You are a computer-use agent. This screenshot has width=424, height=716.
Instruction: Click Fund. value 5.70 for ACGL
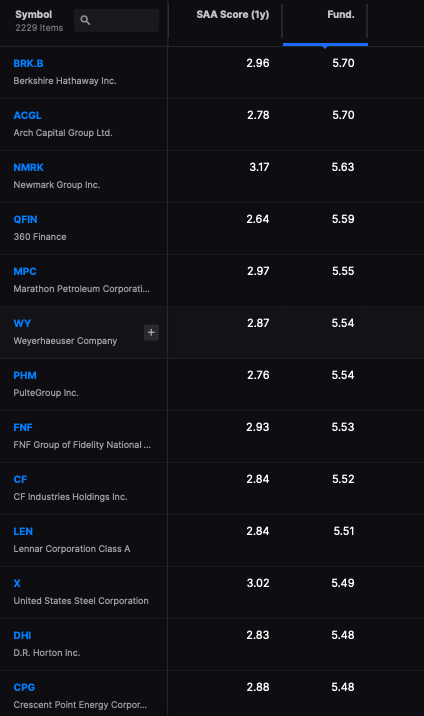point(343,116)
